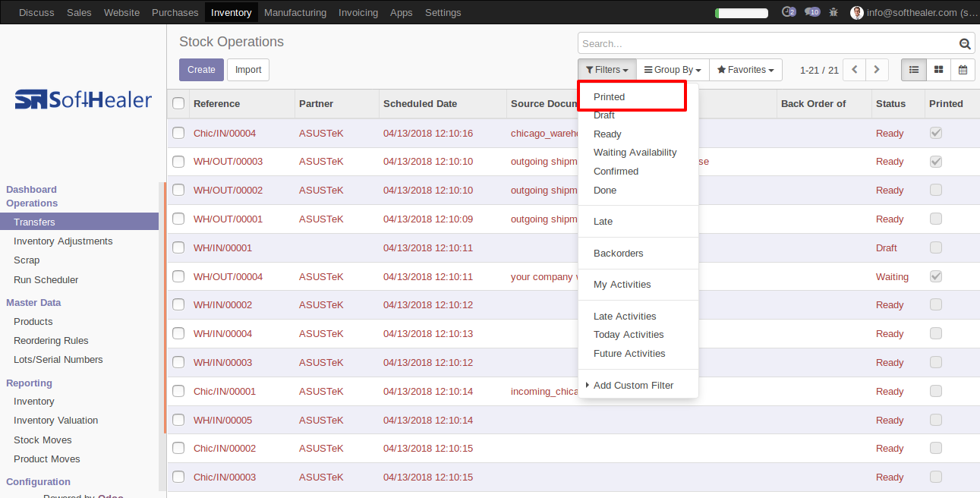
Task: Open conversations chat icon in top bar
Action: coord(812,12)
